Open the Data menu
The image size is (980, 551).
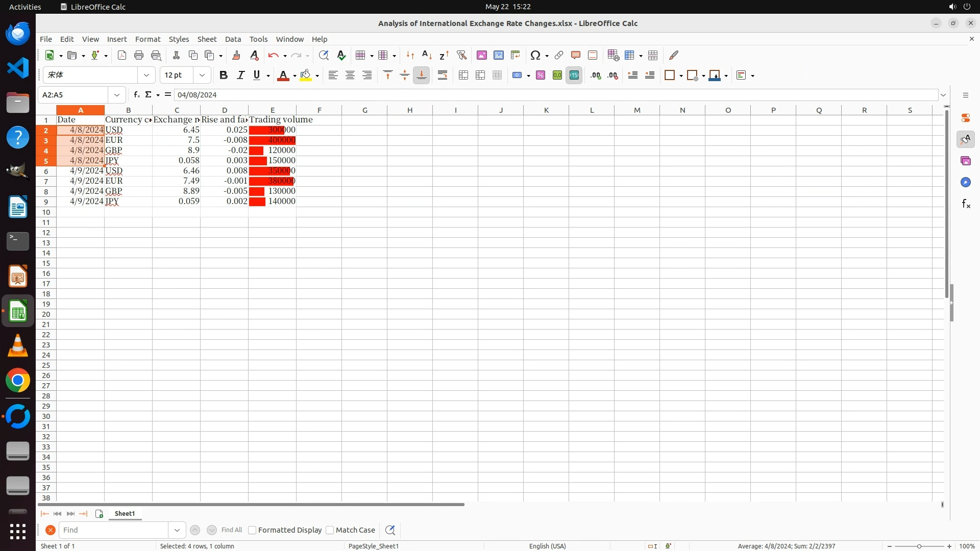click(x=233, y=39)
